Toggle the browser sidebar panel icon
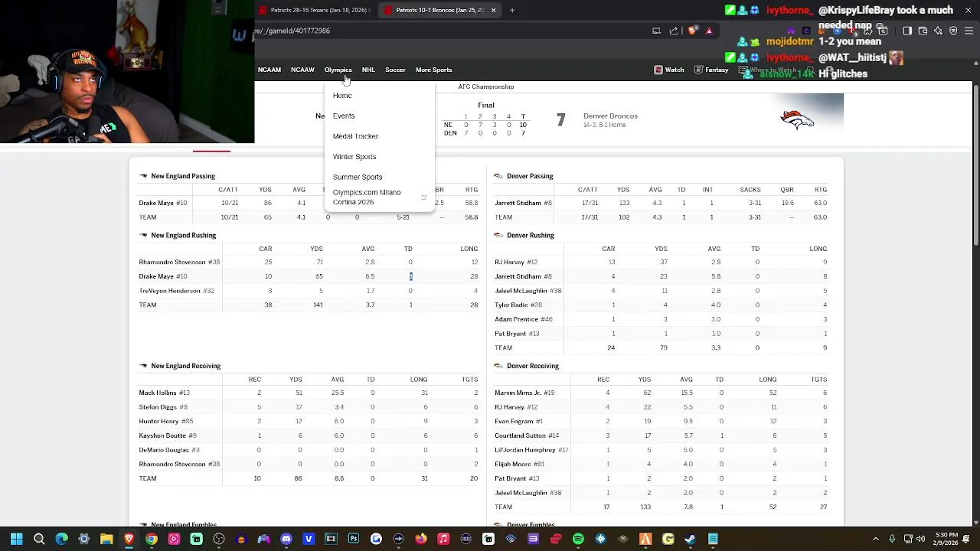 tap(907, 31)
